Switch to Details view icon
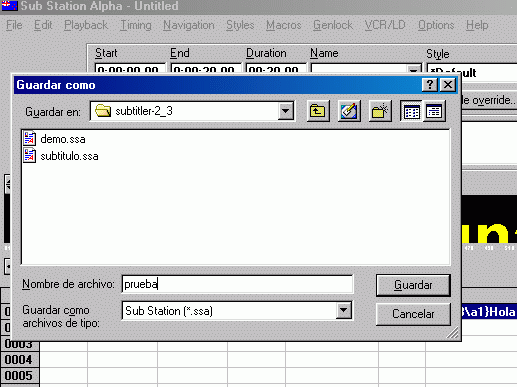This screenshot has width=517, height=387. tap(434, 111)
